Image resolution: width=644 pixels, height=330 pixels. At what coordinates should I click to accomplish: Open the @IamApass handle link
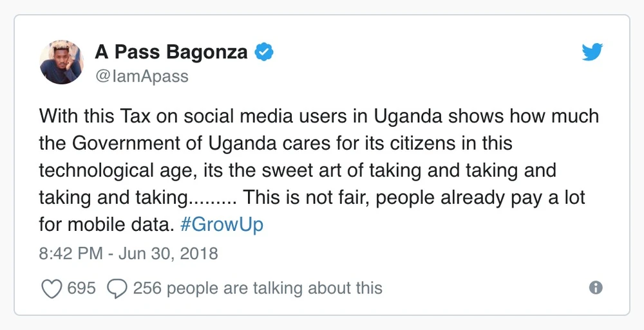pos(142,76)
